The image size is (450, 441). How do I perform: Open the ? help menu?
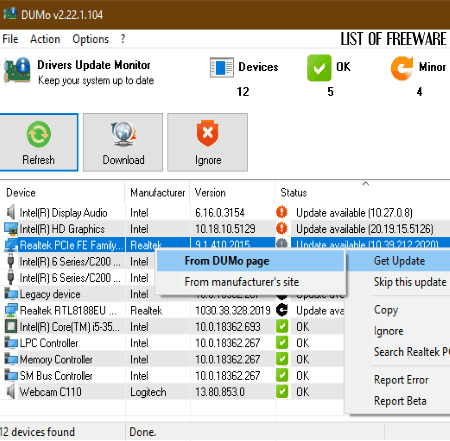pyautogui.click(x=123, y=39)
